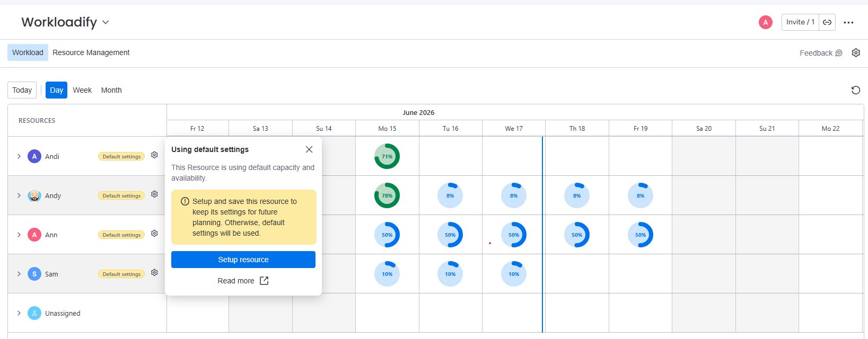Select the Month view
This screenshot has height=339, width=868.
click(111, 90)
